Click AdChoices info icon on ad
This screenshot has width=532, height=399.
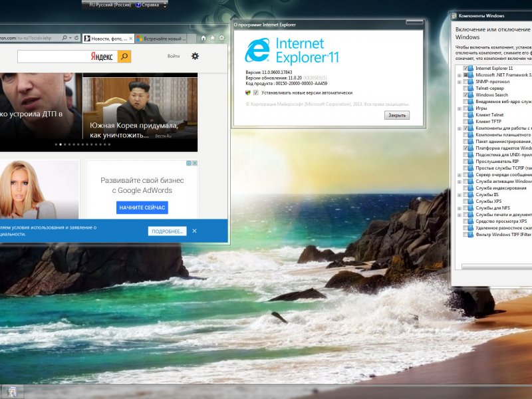[x=190, y=163]
